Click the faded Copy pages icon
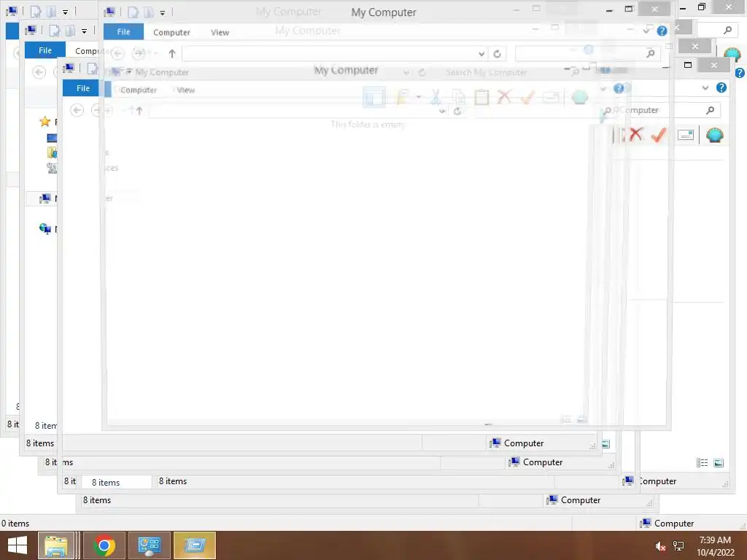The height and width of the screenshot is (560, 747). click(458, 97)
